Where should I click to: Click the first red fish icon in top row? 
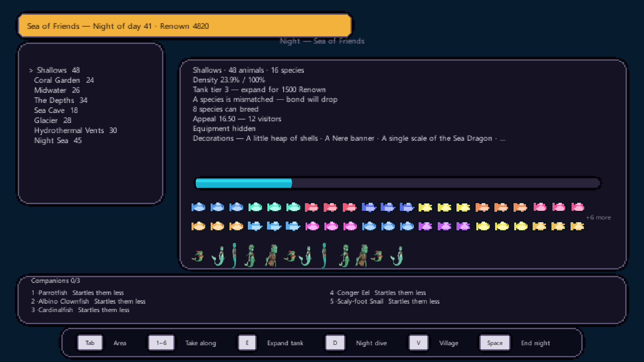[312, 207]
